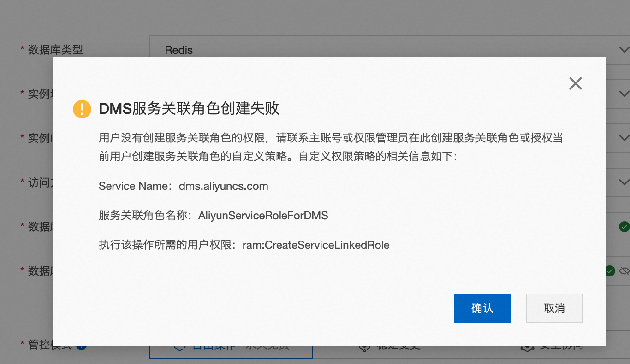The width and height of the screenshot is (630, 364).
Task: Select AliyunServiceRoleForDMS role name text
Action: click(263, 215)
